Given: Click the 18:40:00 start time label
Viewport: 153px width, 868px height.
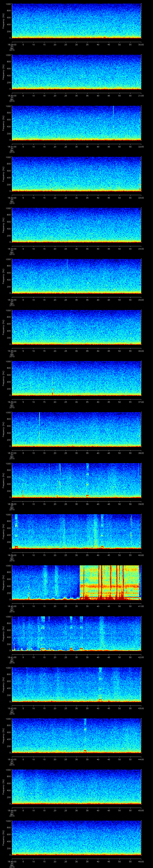Looking at the screenshot, I should (x=12, y=606).
